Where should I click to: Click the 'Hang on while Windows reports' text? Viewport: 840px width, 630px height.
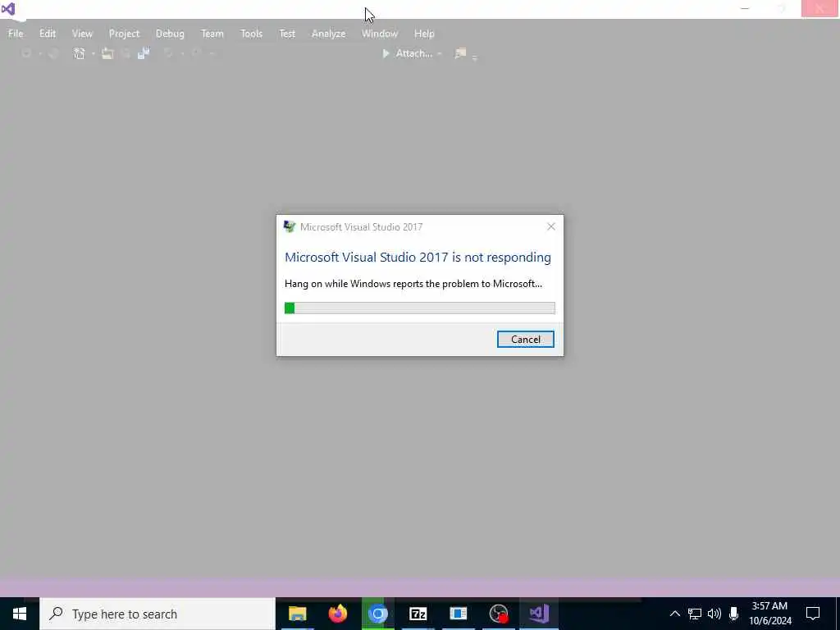coord(413,283)
